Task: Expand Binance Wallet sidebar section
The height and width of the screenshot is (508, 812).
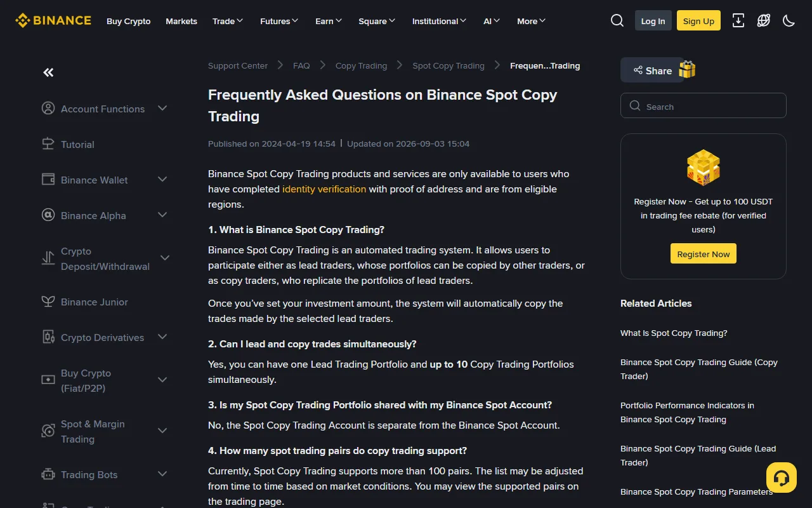Action: (162, 179)
